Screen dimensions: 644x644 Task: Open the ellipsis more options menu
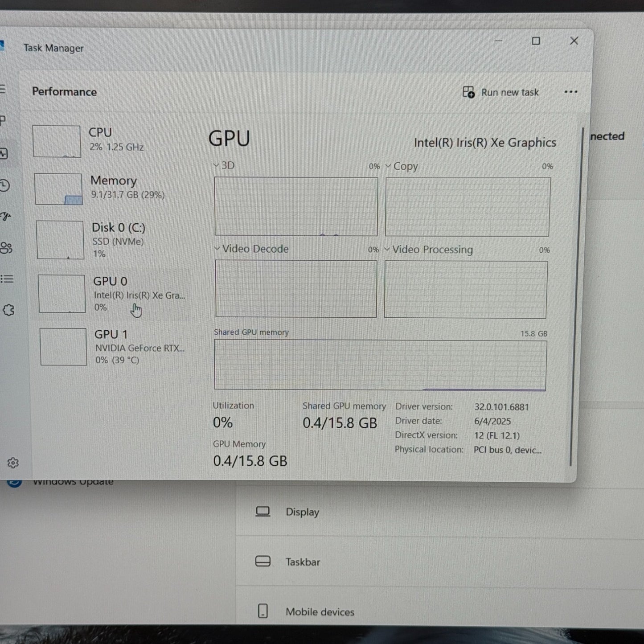(571, 92)
